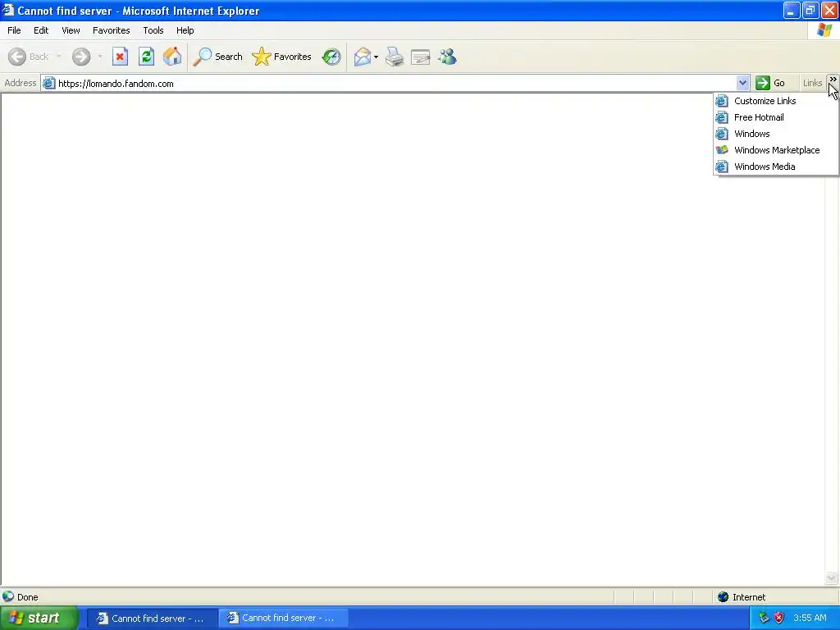Open the Favorites star panel
Viewport: 840px width, 630px height.
(x=282, y=57)
